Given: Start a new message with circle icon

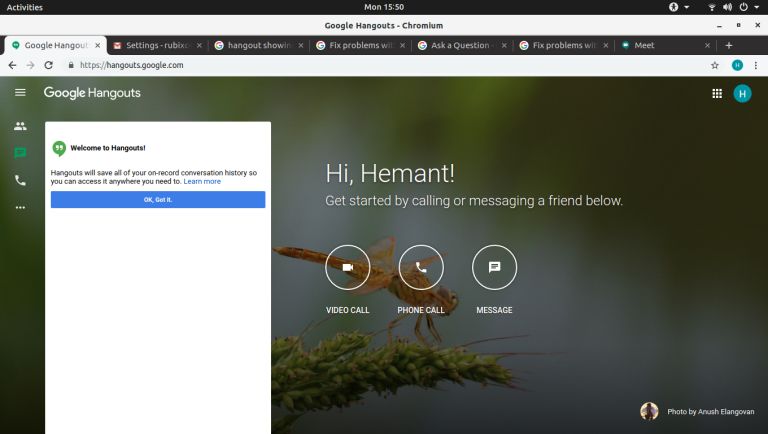Looking at the screenshot, I should coord(494,267).
